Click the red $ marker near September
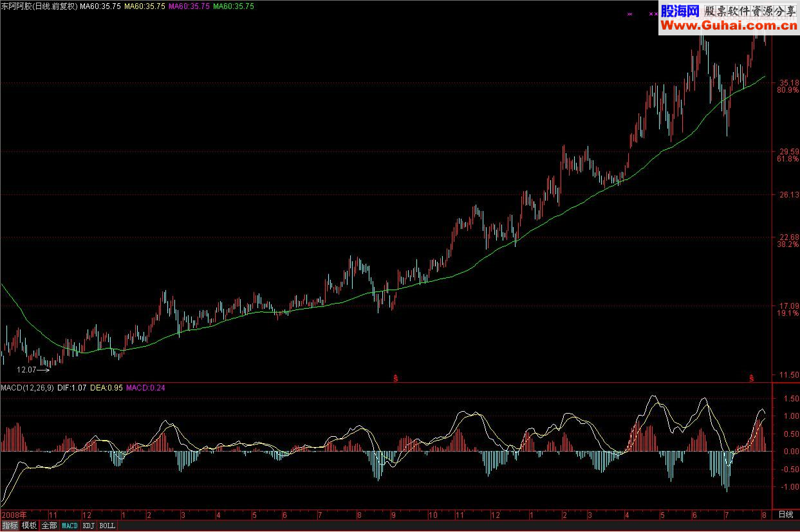800x532 pixels. click(x=395, y=378)
